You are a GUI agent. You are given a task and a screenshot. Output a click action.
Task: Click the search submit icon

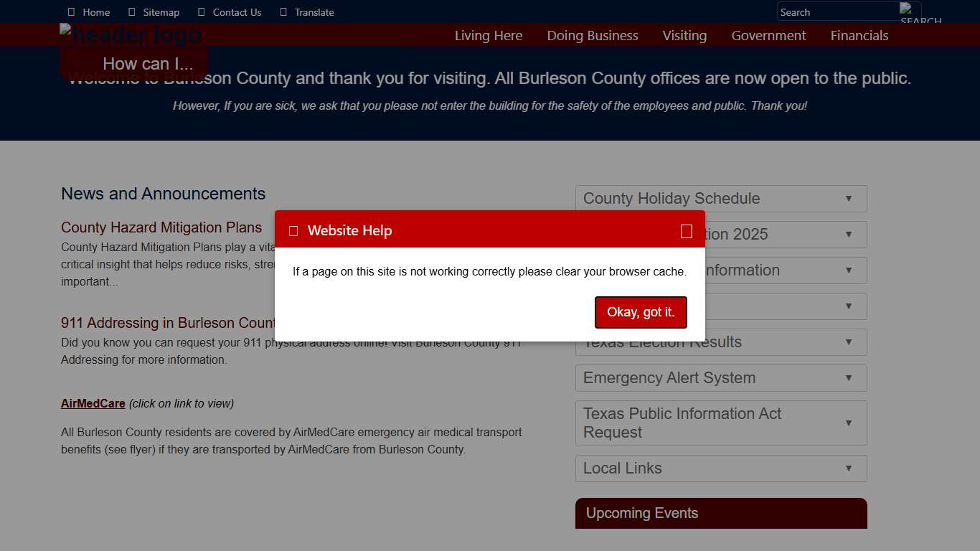[x=910, y=12]
